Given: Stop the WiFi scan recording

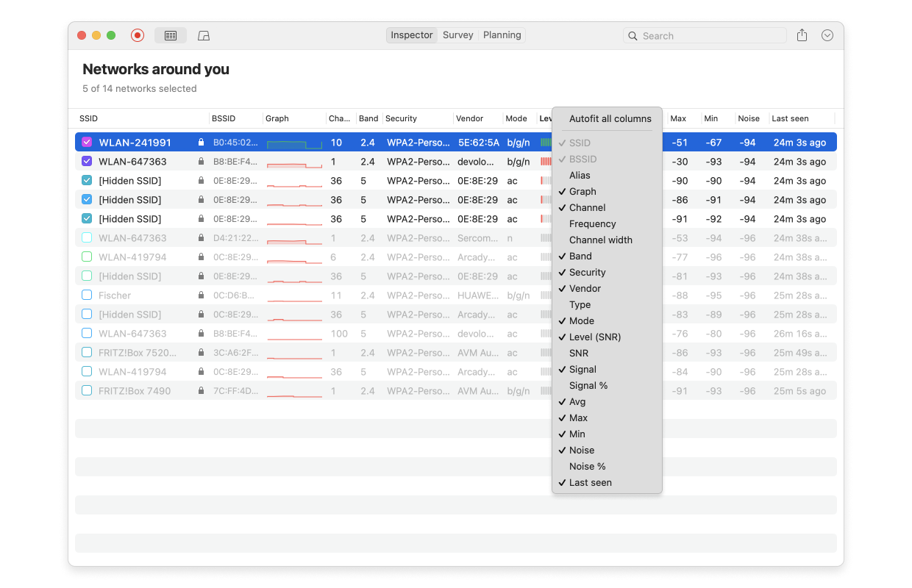Looking at the screenshot, I should point(137,35).
